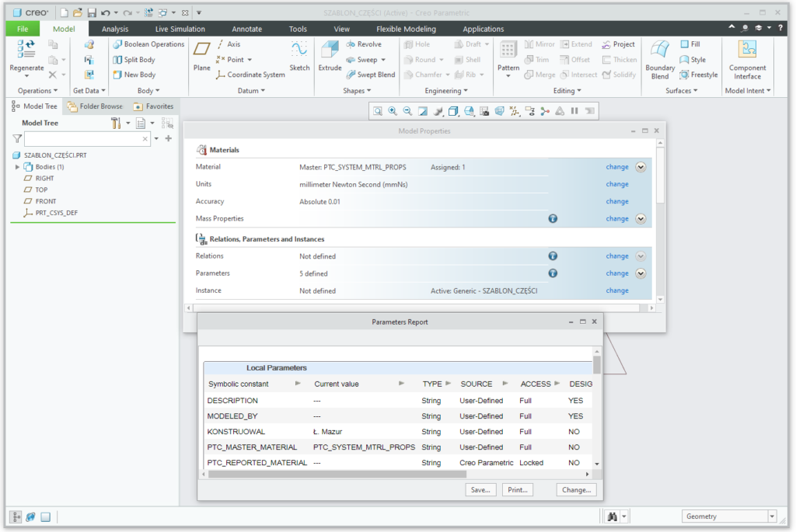
Task: Switch to the Analysis tab
Action: 115,29
